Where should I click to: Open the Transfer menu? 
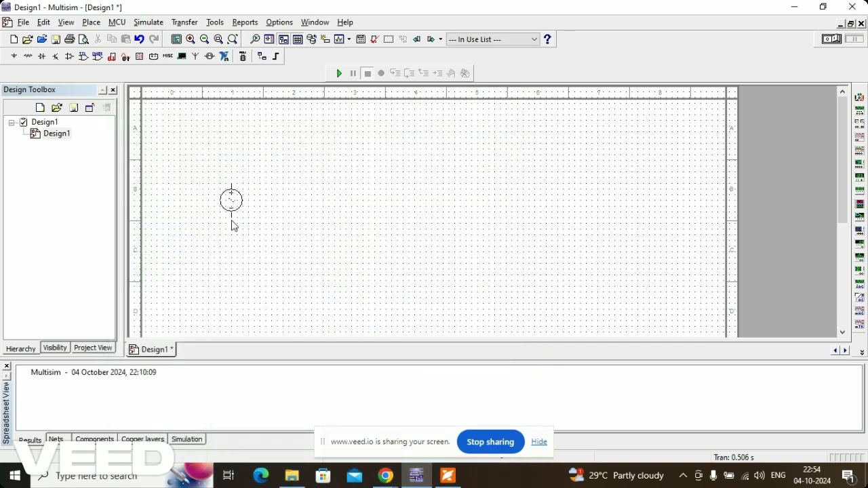coord(184,22)
